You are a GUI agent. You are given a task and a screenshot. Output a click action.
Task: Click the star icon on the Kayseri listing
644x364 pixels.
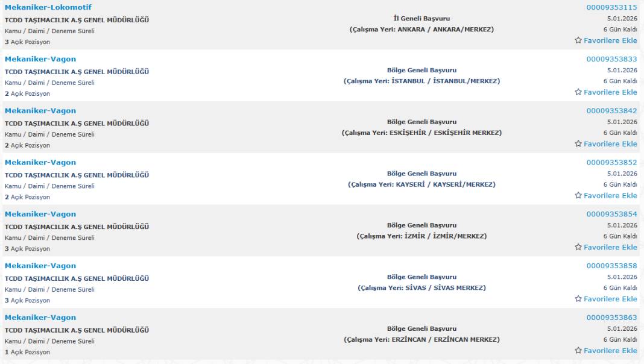(578, 196)
